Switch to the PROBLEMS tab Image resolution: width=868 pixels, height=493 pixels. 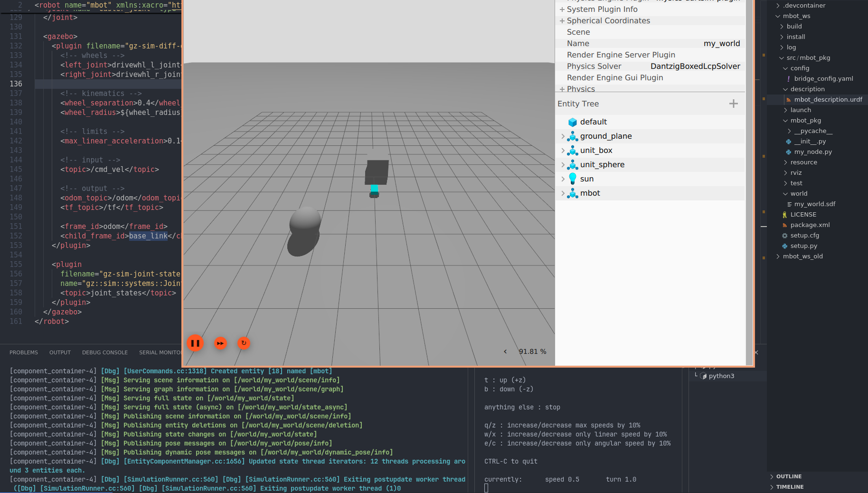coord(24,352)
